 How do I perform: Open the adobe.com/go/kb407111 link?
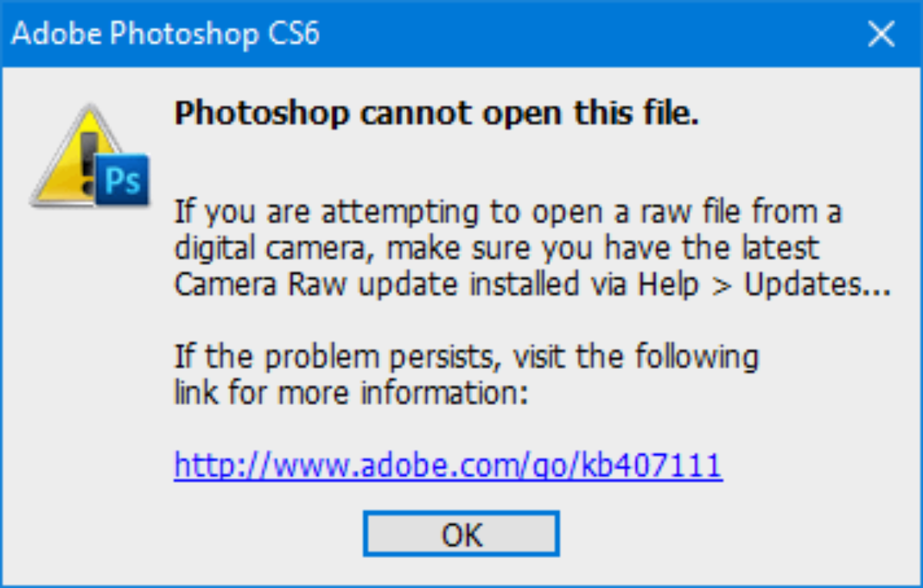(448, 465)
